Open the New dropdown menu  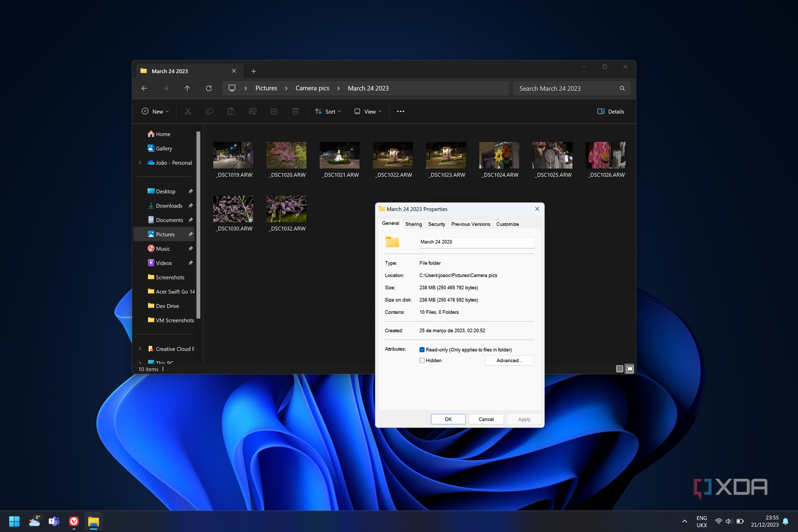click(x=155, y=111)
